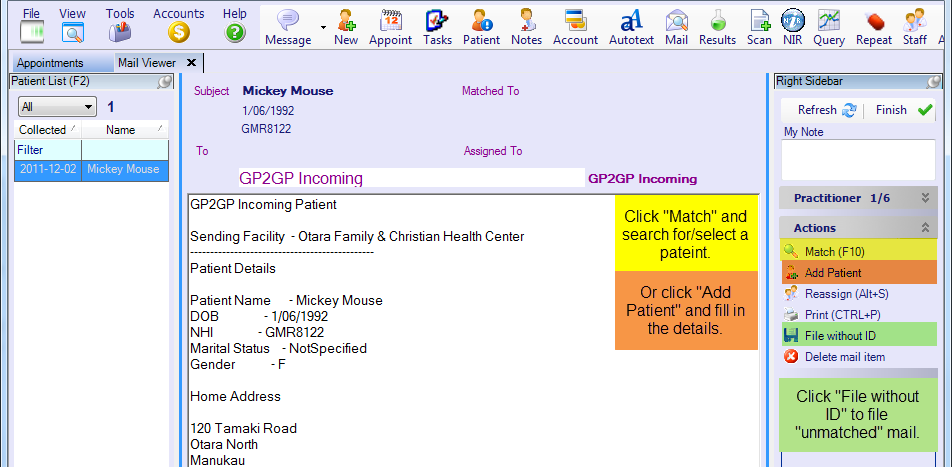952x467 pixels.
Task: Open the Account toolbar icon
Action: pyautogui.click(x=575, y=21)
